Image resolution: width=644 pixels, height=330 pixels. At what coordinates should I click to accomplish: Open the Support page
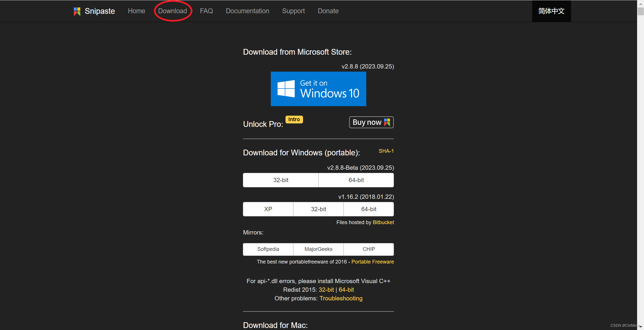point(294,11)
